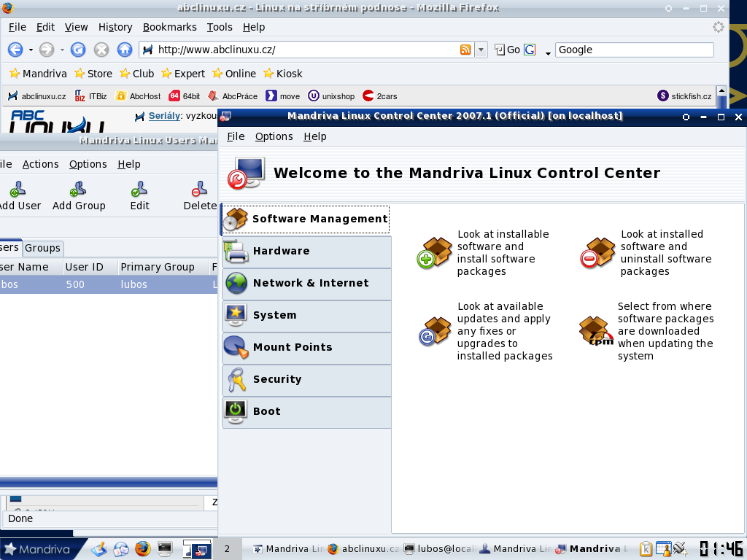This screenshot has width=747, height=560.
Task: Open the Actions menu in Users Manager
Action: point(41,164)
